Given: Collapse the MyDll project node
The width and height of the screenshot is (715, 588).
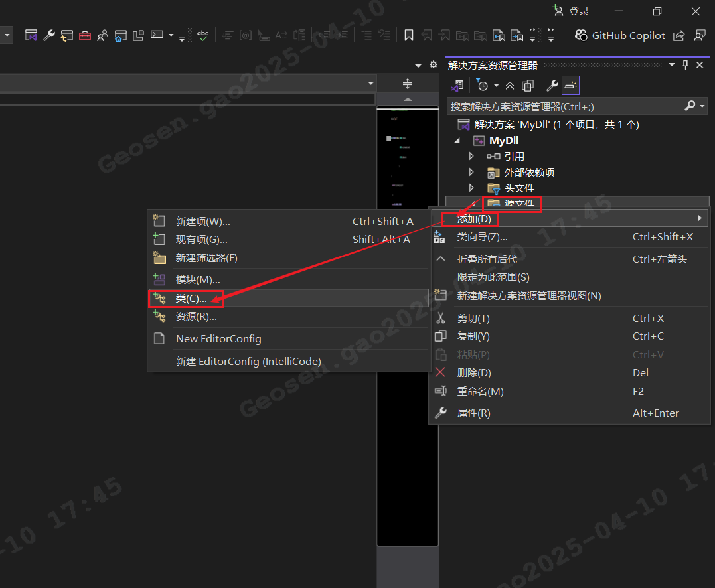Looking at the screenshot, I should 457,141.
